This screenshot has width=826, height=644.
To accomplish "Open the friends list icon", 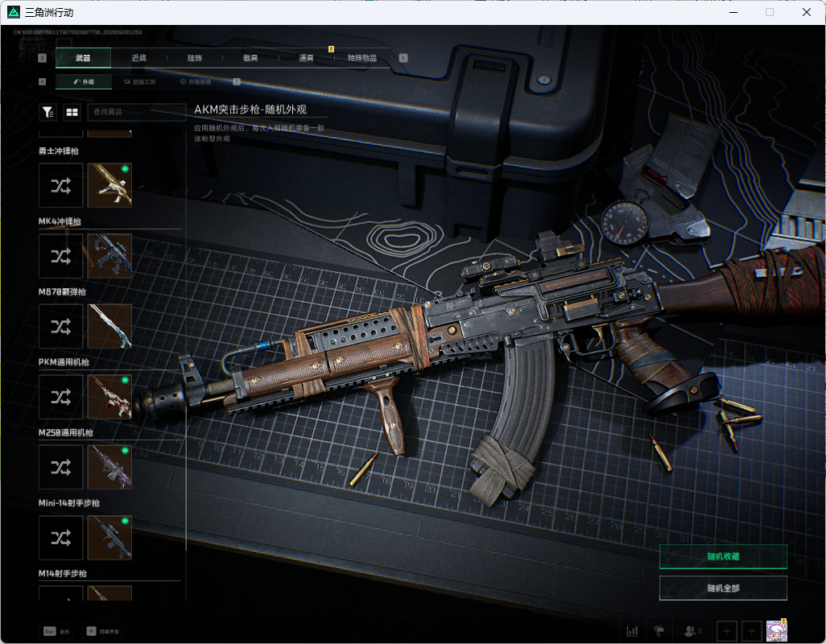I will coord(692,631).
